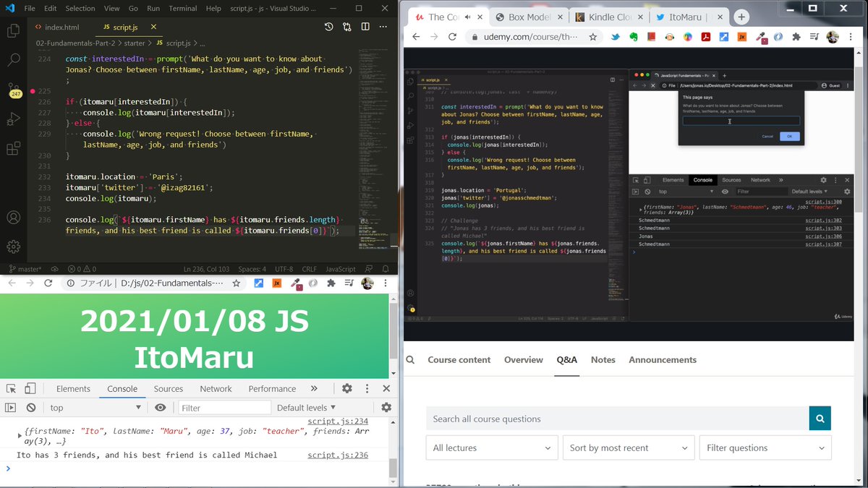The width and height of the screenshot is (868, 488).
Task: Open console settings gear in left DevTools
Action: click(387, 408)
